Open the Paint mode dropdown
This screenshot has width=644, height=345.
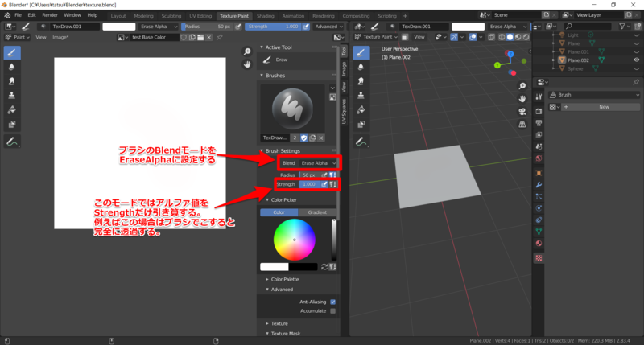tap(17, 37)
